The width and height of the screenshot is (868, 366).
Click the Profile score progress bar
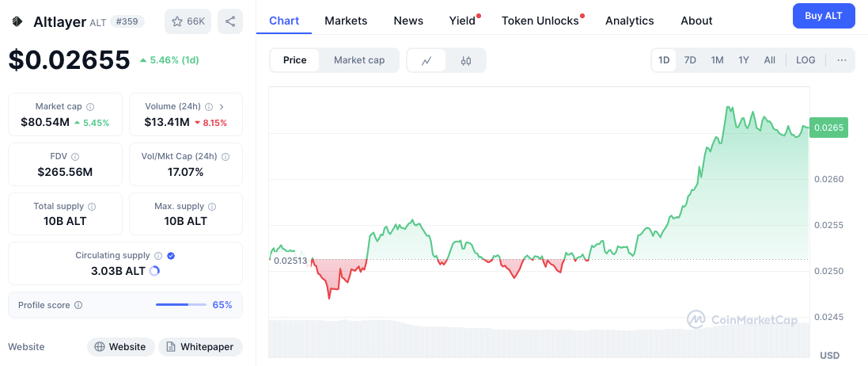click(181, 304)
